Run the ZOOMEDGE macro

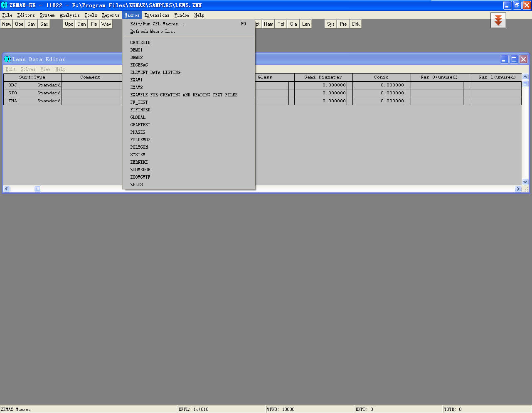(189, 170)
